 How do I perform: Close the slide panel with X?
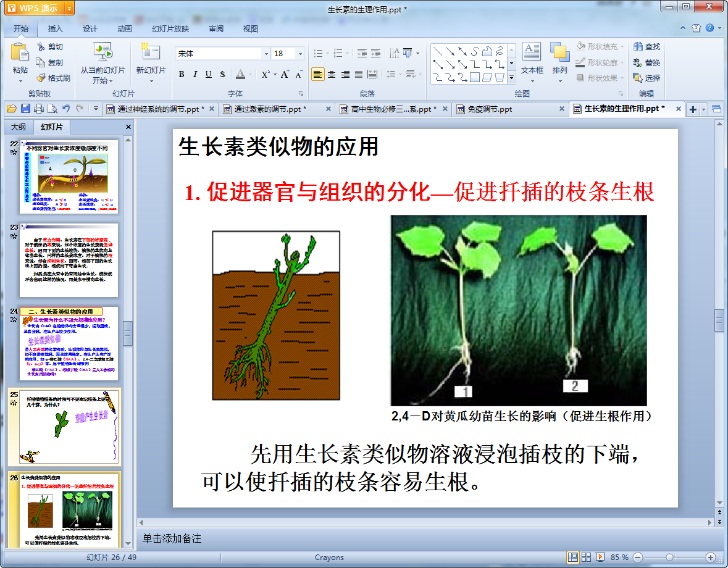128,127
